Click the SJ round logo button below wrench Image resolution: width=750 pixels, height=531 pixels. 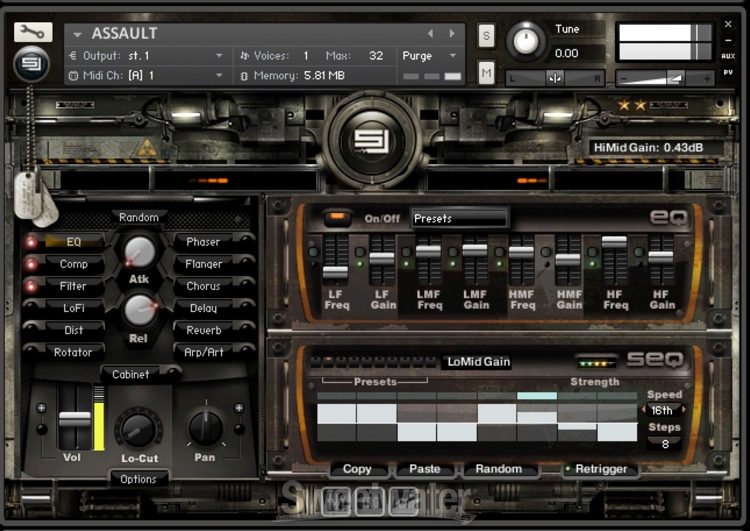tap(32, 63)
